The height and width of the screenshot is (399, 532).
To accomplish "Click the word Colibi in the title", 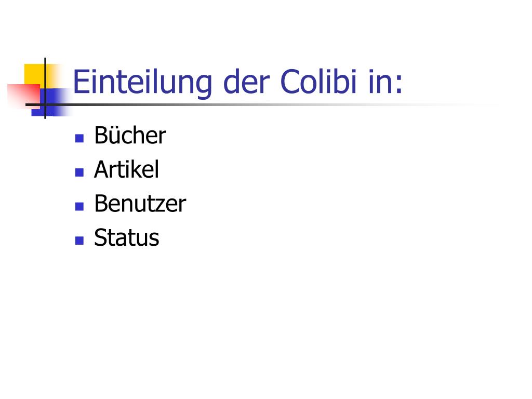I will pos(318,82).
